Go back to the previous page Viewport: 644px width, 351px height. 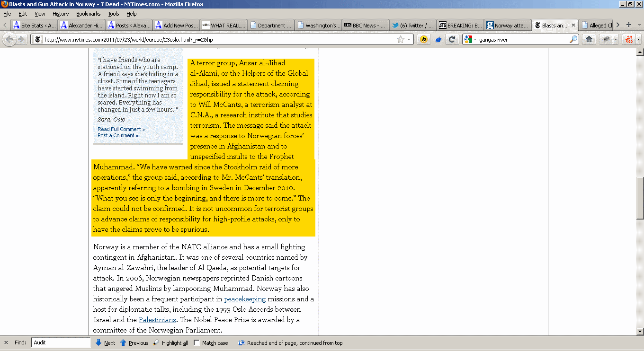[x=9, y=39]
